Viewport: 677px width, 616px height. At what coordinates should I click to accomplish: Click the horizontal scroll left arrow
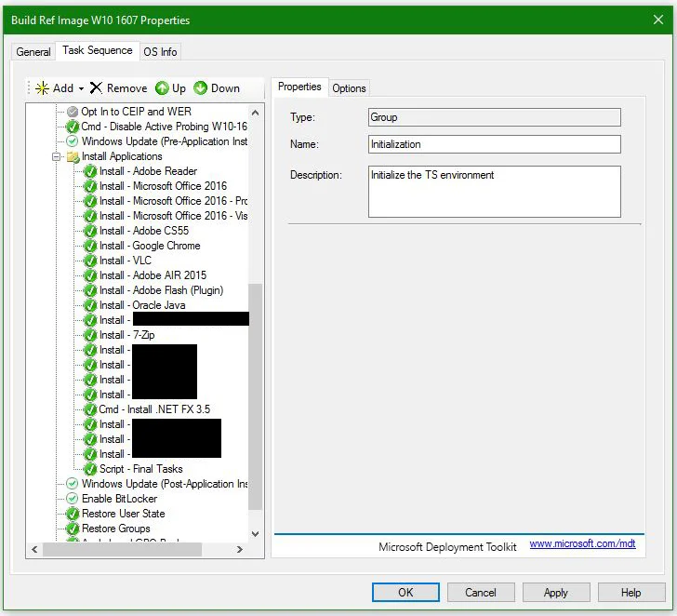(x=34, y=550)
